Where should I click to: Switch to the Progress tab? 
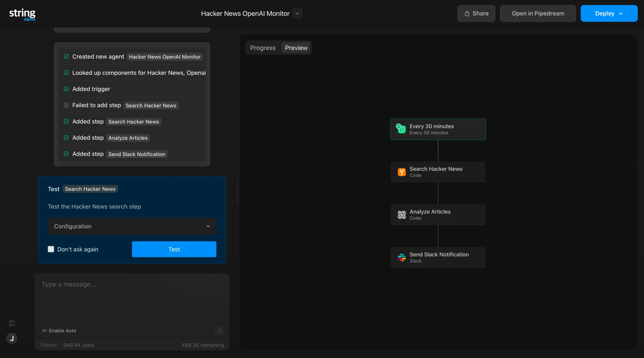[x=263, y=48]
